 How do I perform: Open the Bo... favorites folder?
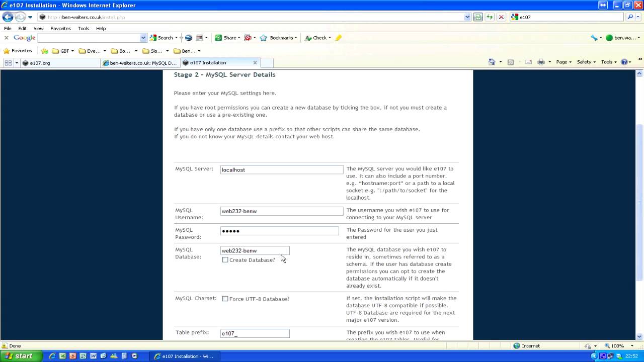[x=124, y=51]
